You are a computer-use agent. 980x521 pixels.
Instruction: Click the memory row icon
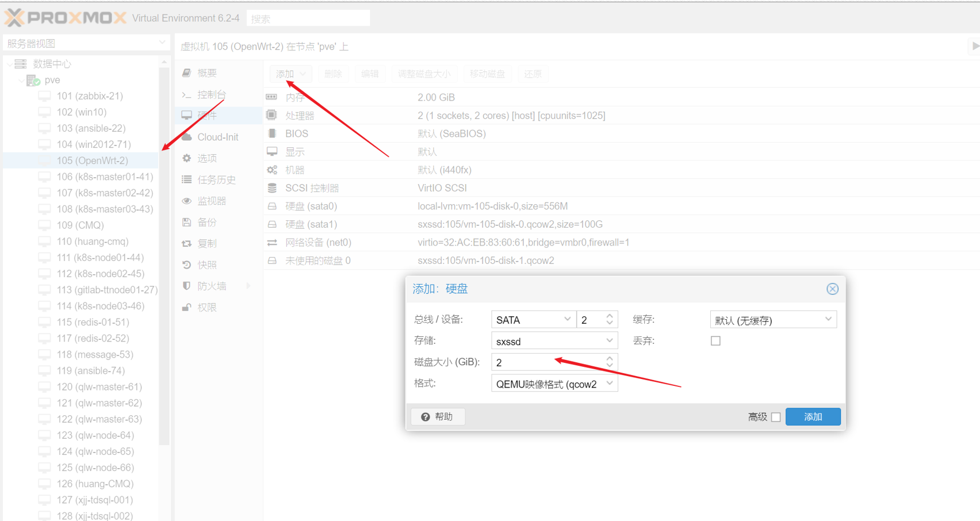coord(272,97)
